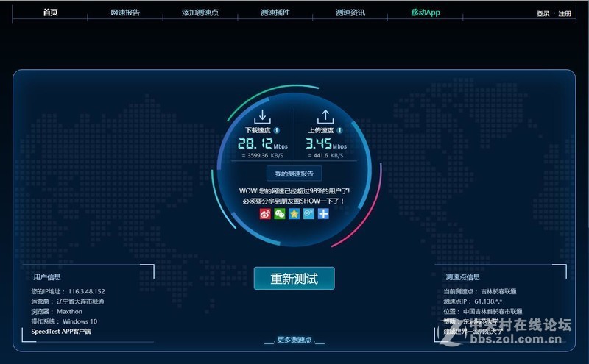
Task: Click the 必须要分享到朋友圈SHOW一下了 text
Action: 294,201
